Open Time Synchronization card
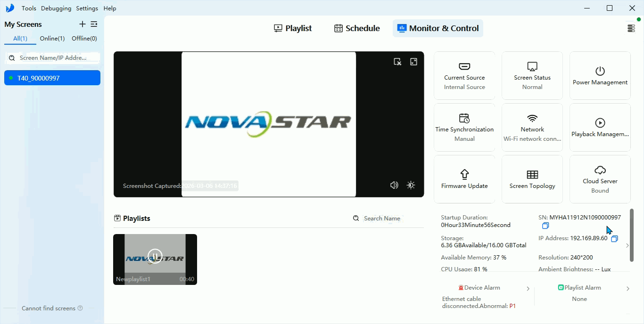Viewport: 644px width, 324px height. 464,127
